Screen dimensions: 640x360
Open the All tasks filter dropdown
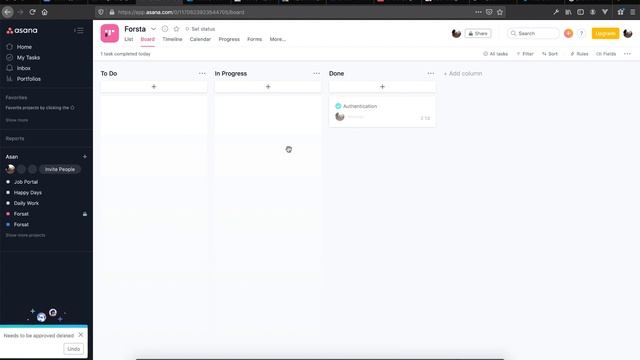point(496,54)
